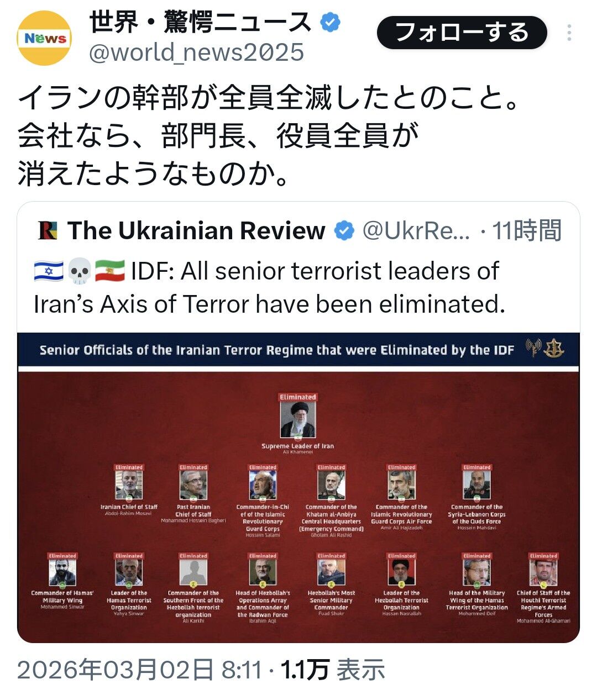The height and width of the screenshot is (700, 597).
Task: Tap the blank silhouette Ali Karkhi portrait
Action: click(193, 572)
